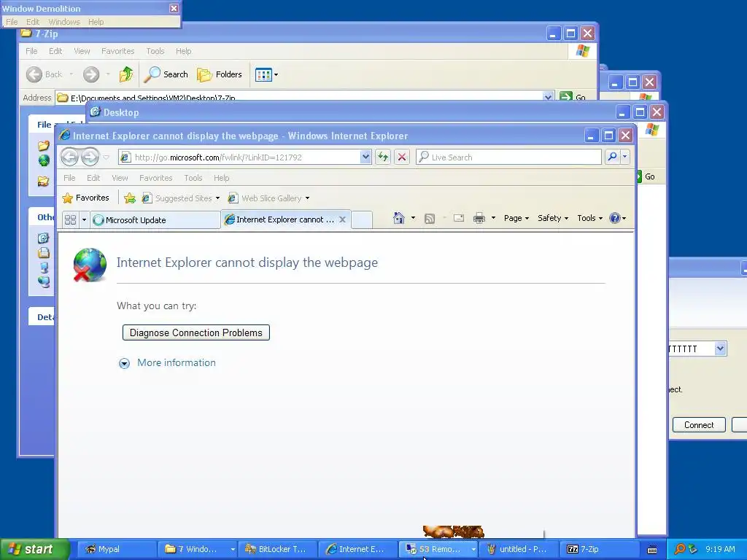Image resolution: width=747 pixels, height=560 pixels.
Task: Click the Add to Favorites Bar star icon
Action: click(x=130, y=198)
